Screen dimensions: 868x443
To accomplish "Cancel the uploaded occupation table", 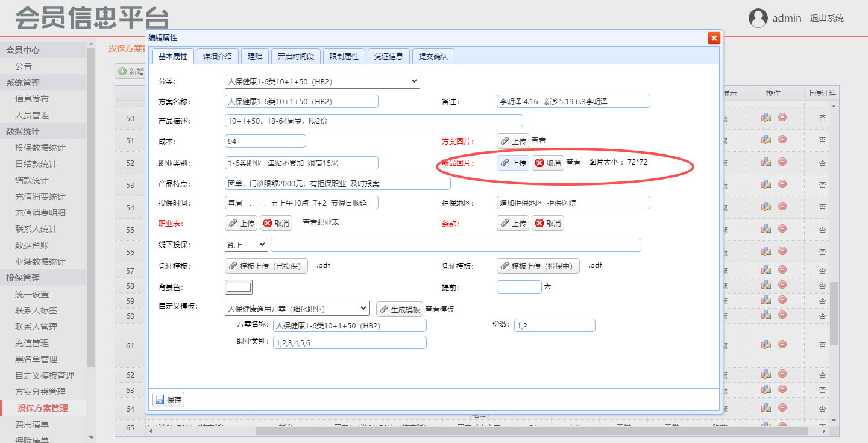I will point(276,224).
